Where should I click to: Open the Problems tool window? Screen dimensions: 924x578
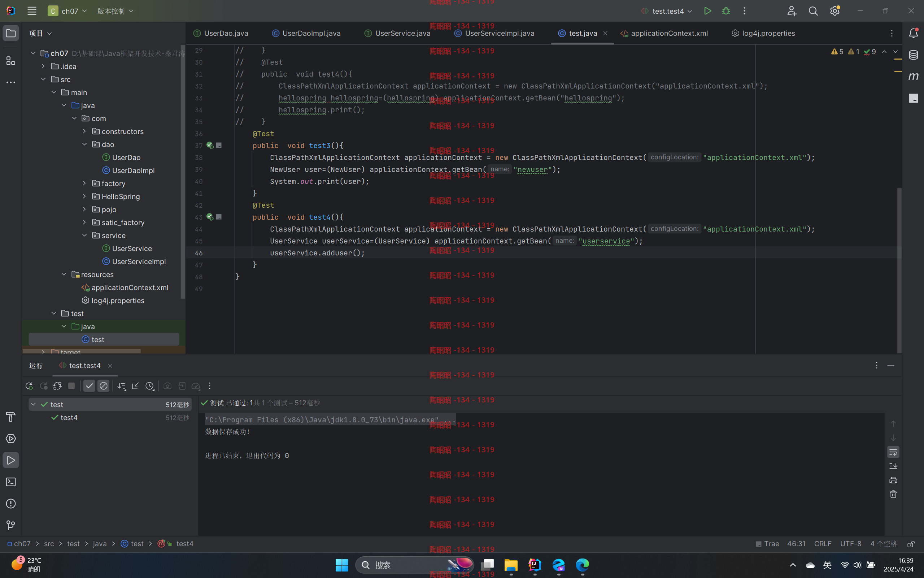(x=11, y=504)
